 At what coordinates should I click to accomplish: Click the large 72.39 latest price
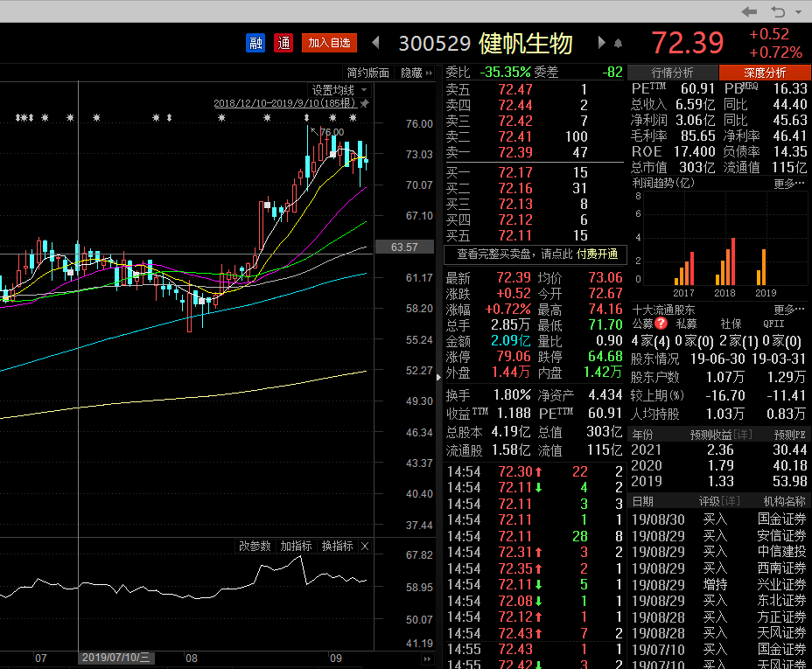[687, 43]
